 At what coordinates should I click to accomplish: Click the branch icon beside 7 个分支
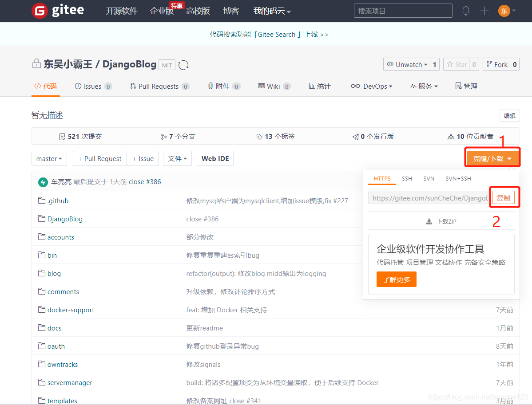163,137
